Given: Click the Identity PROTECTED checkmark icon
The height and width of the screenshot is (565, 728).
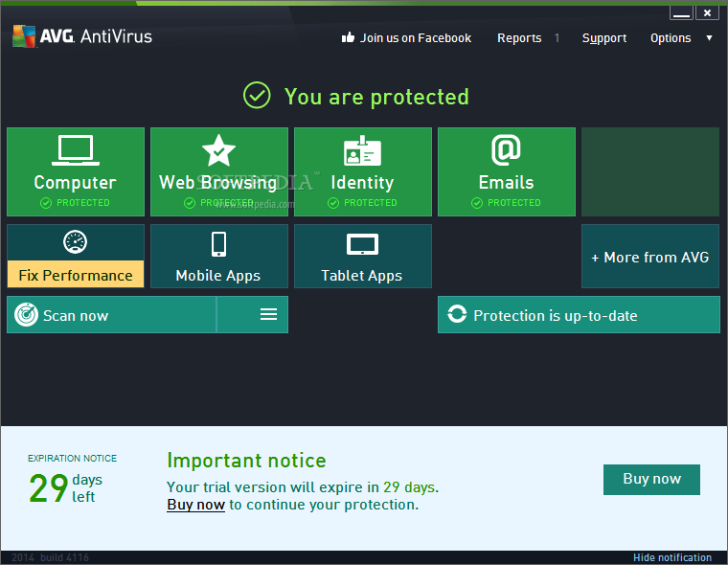Looking at the screenshot, I should (x=333, y=203).
